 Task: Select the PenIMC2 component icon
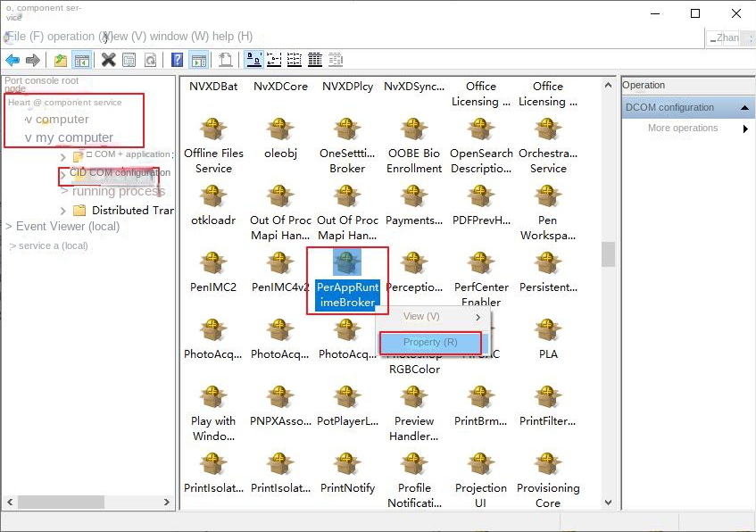click(213, 263)
